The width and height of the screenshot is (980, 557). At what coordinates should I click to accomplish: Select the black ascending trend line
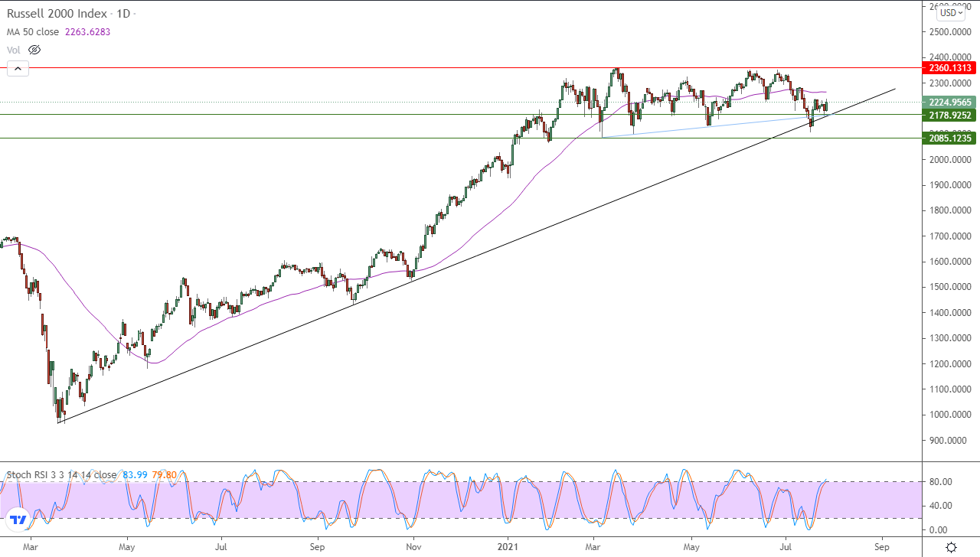[x=475, y=256]
